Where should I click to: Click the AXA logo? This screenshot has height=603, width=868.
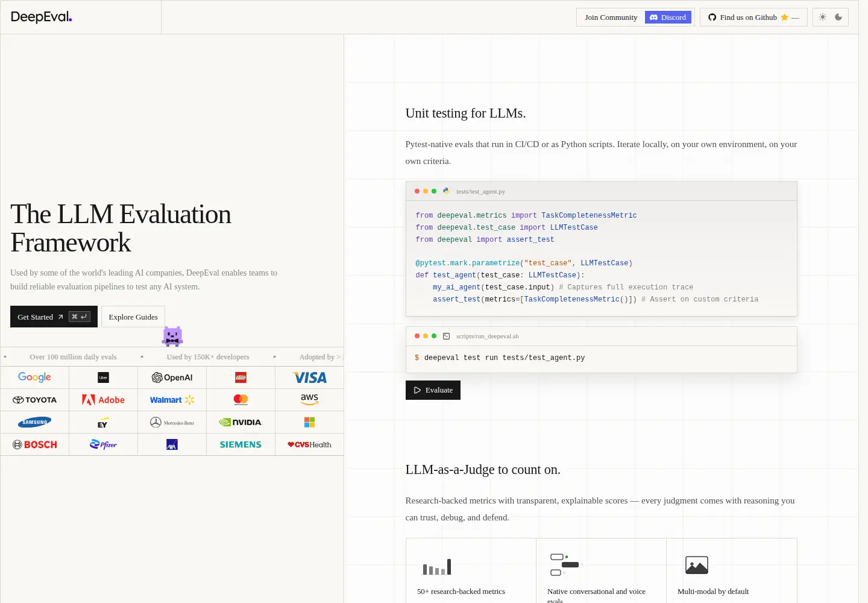(x=172, y=444)
